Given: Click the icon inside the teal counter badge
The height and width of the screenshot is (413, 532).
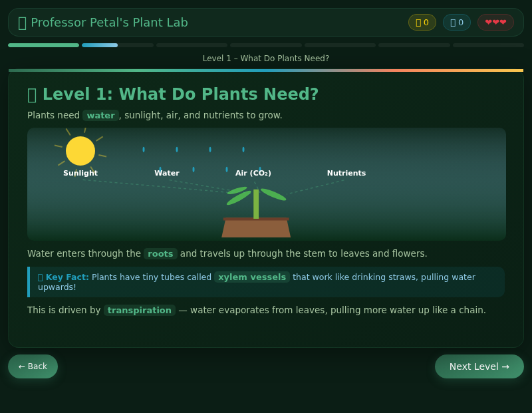Looking at the screenshot, I should click(x=453, y=22).
